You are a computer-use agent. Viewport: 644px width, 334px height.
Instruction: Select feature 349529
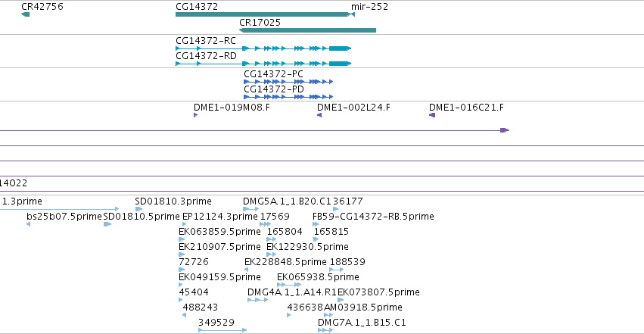[x=222, y=330]
